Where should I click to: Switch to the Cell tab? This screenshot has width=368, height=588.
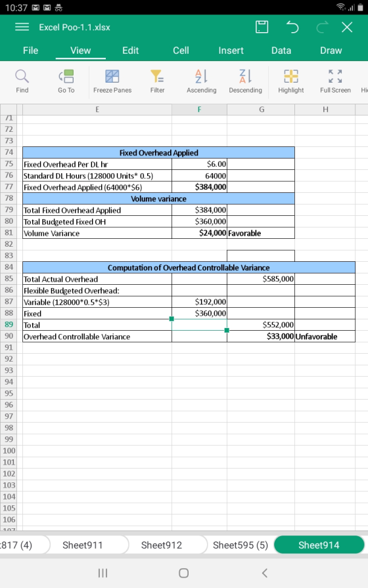click(x=181, y=51)
